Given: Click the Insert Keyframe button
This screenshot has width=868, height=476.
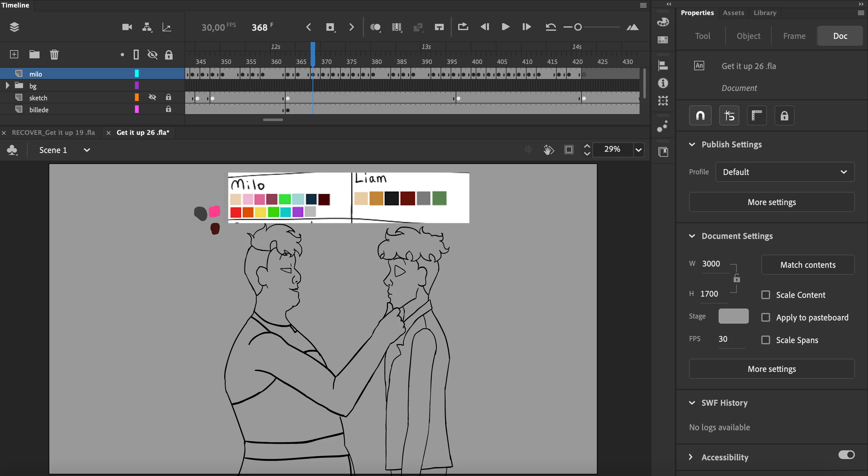Looking at the screenshot, I should click(330, 27).
